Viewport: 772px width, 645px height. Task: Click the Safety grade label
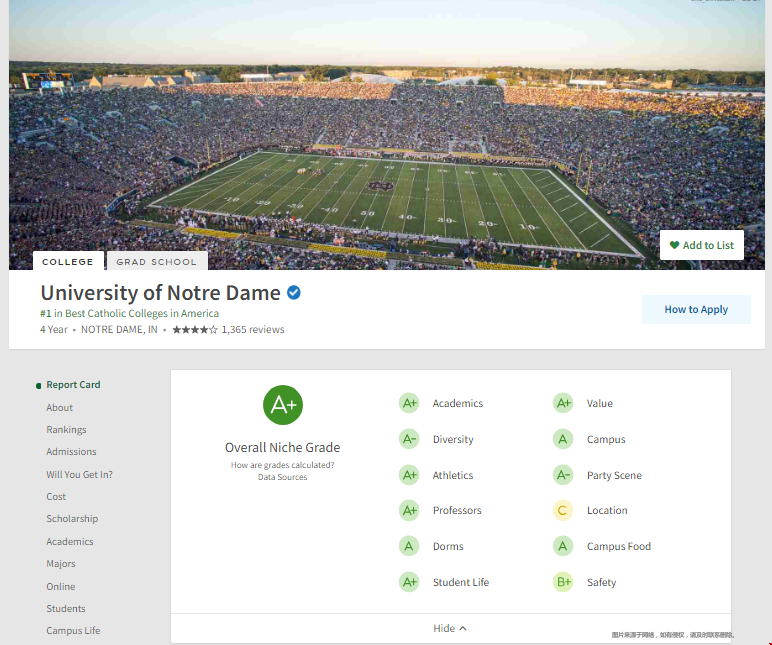coord(602,582)
